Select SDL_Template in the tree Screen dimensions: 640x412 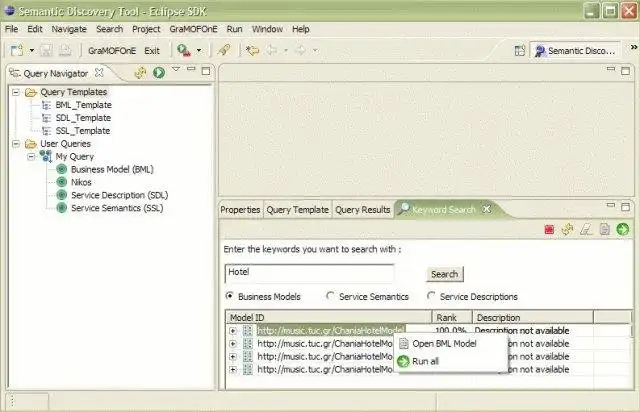(83, 118)
